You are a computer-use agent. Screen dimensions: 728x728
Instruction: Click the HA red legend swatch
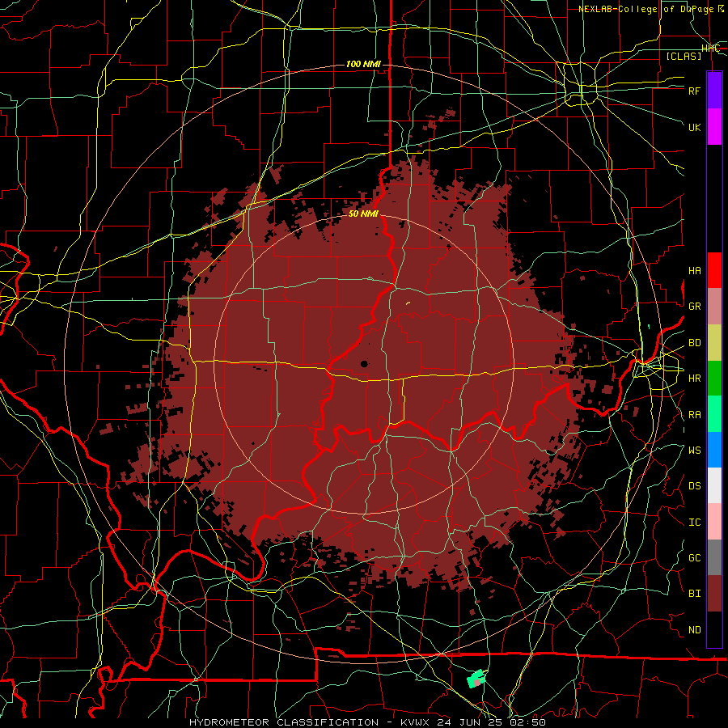pos(714,270)
